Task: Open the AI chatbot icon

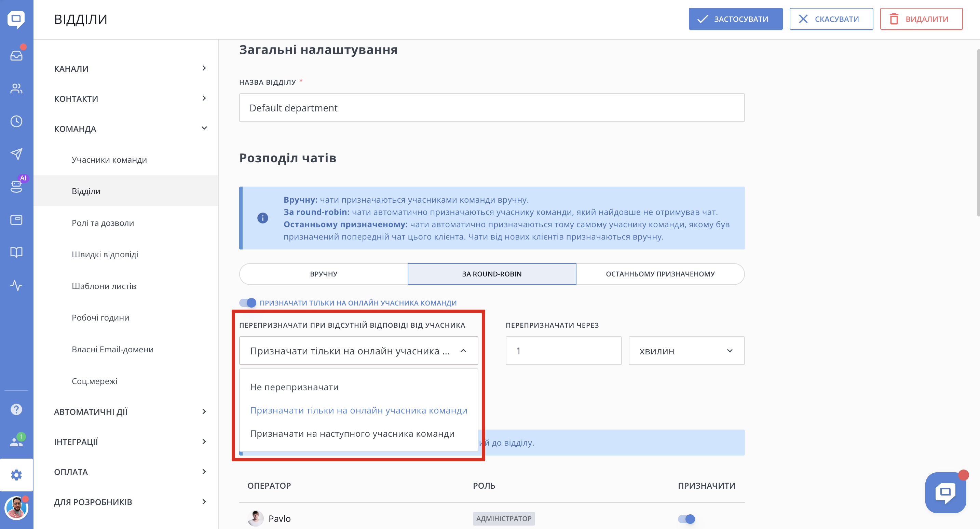Action: click(16, 186)
